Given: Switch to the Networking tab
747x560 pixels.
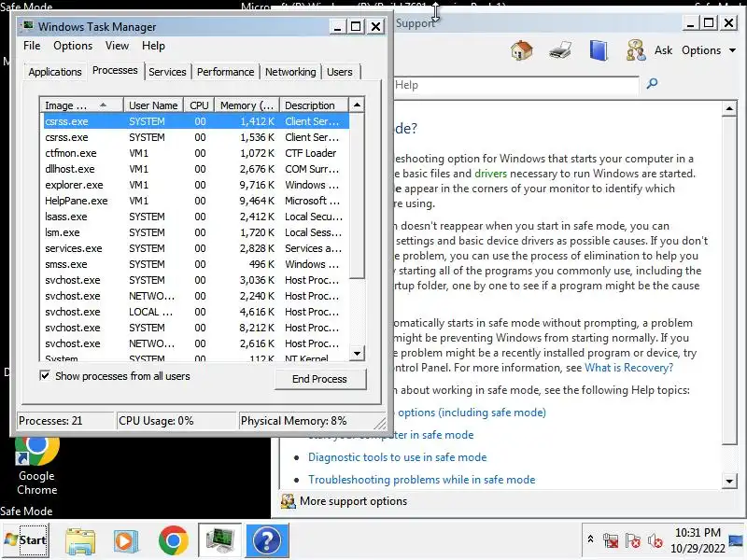Looking at the screenshot, I should point(290,72).
